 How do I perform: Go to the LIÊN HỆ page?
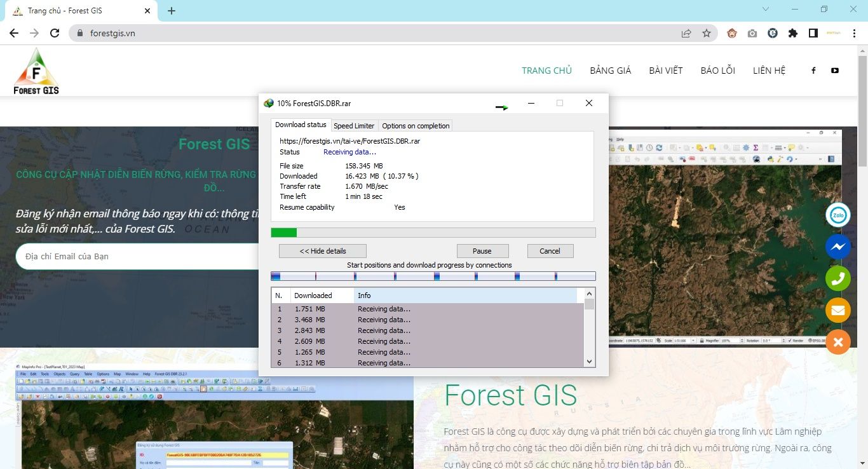point(769,71)
